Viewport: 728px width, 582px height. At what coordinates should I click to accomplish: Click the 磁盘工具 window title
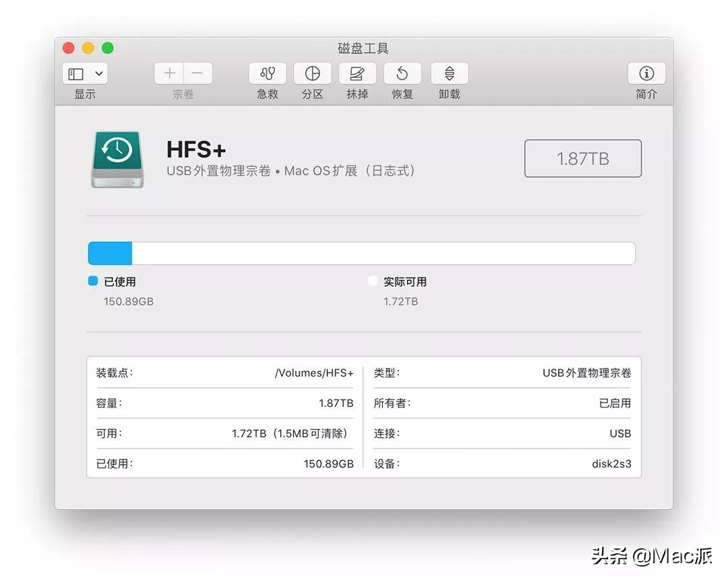pyautogui.click(x=363, y=48)
